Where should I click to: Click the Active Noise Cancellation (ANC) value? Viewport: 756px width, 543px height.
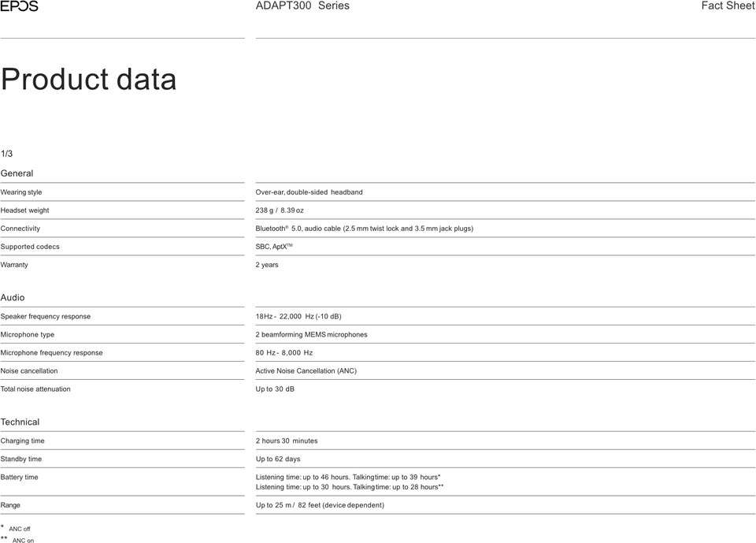click(306, 371)
